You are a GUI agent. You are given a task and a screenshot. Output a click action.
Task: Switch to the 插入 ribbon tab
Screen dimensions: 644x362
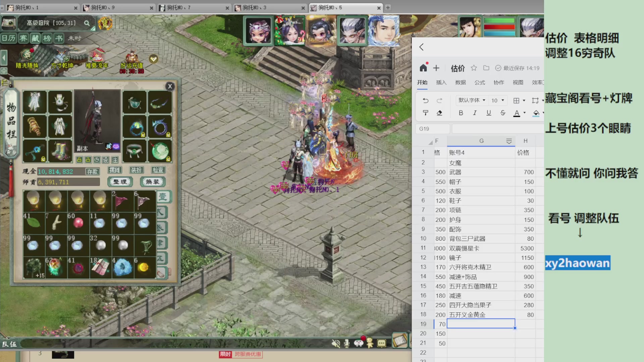[441, 82]
